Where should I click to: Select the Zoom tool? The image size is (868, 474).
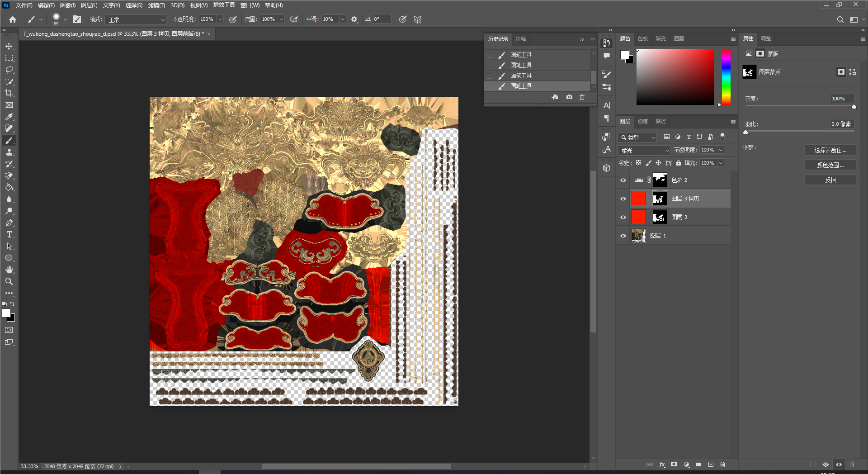click(x=9, y=281)
